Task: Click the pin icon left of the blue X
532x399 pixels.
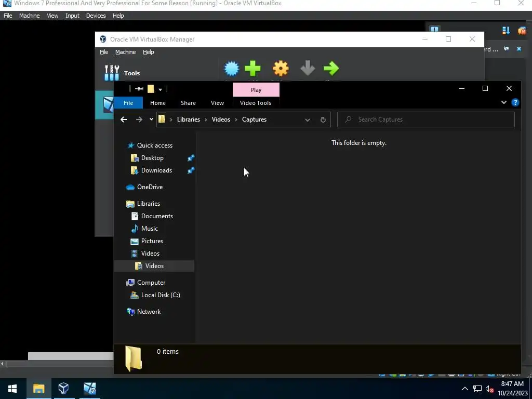Action: click(506, 49)
